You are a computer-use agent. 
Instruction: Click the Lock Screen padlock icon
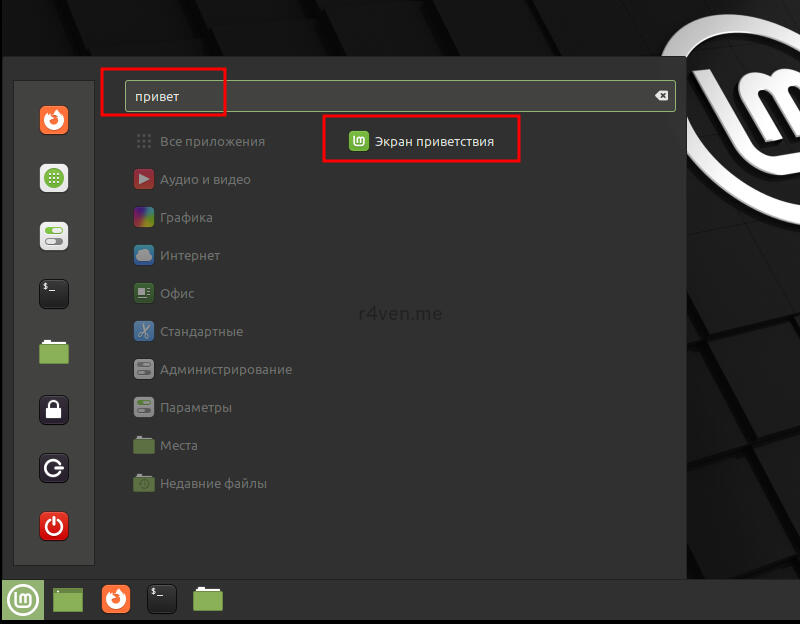[54, 409]
